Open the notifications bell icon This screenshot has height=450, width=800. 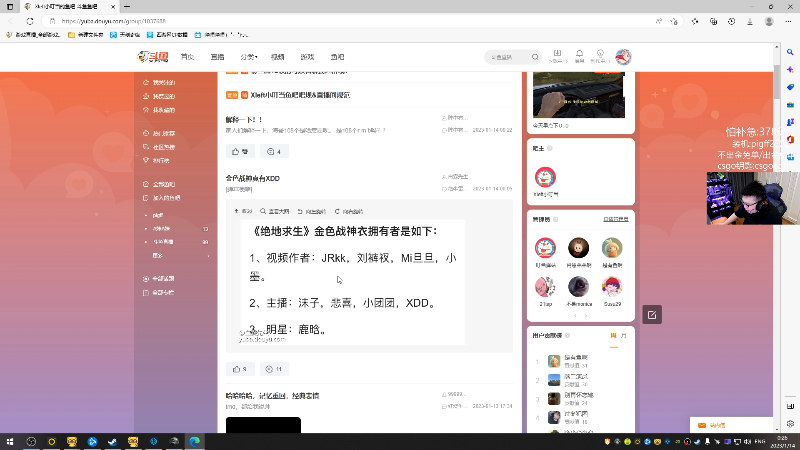[x=580, y=56]
